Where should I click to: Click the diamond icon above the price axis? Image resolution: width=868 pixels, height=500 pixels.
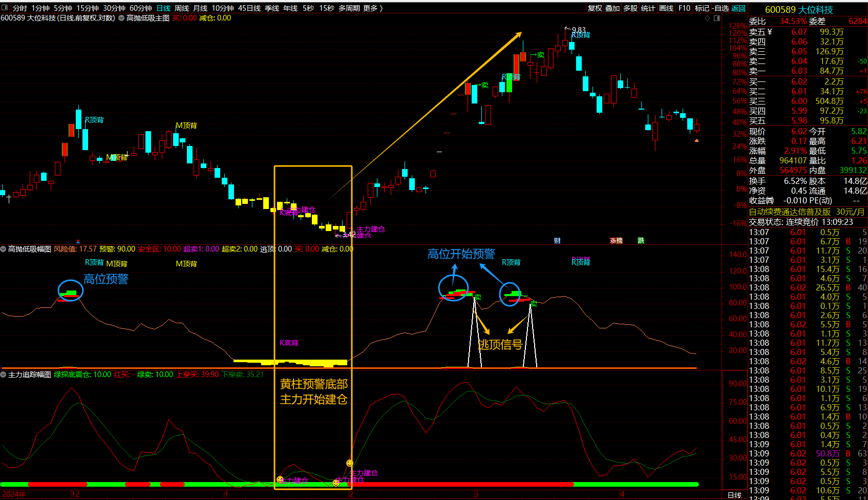click(708, 18)
